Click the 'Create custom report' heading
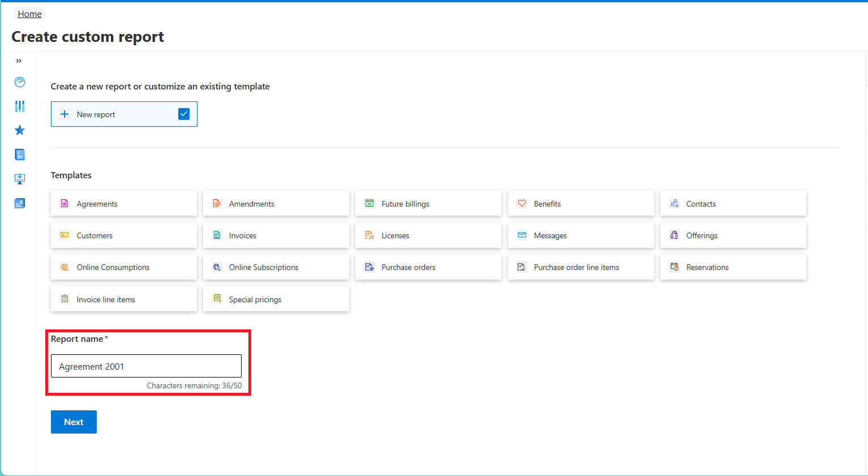The height and width of the screenshot is (476, 868). pos(88,37)
